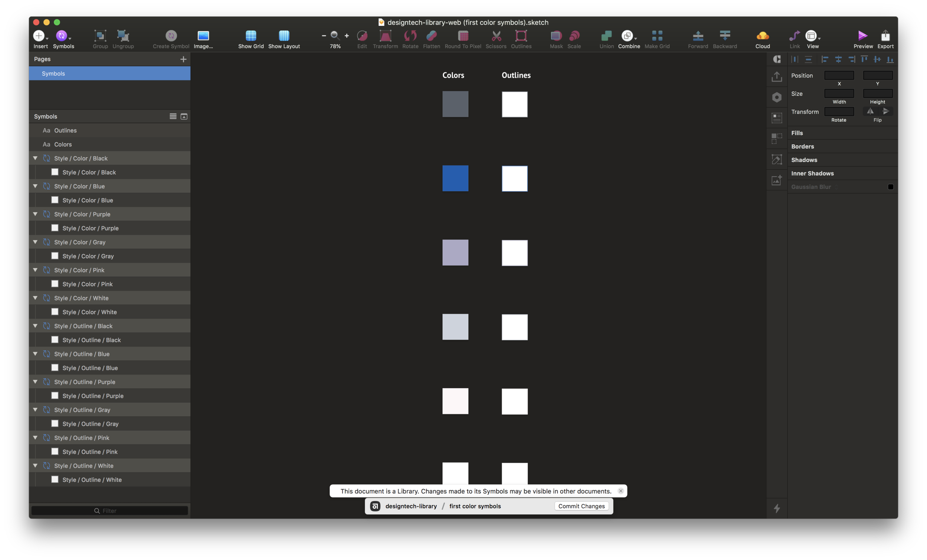This screenshot has height=560, width=927.
Task: Click the Mask toolbar icon
Action: [x=556, y=36]
